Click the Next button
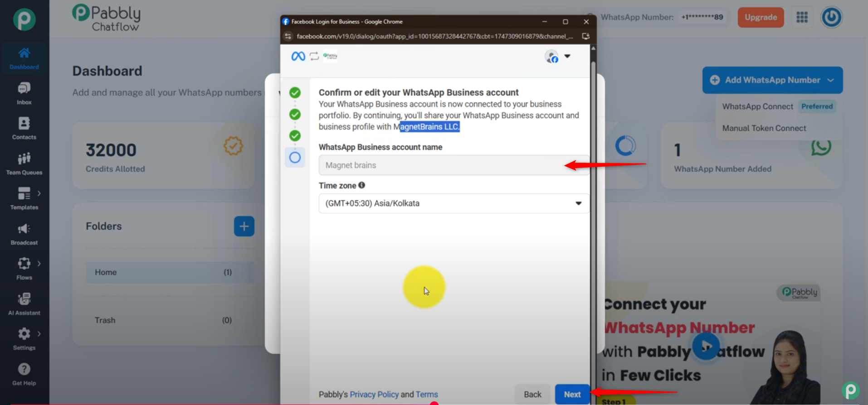The height and width of the screenshot is (405, 868). [572, 394]
